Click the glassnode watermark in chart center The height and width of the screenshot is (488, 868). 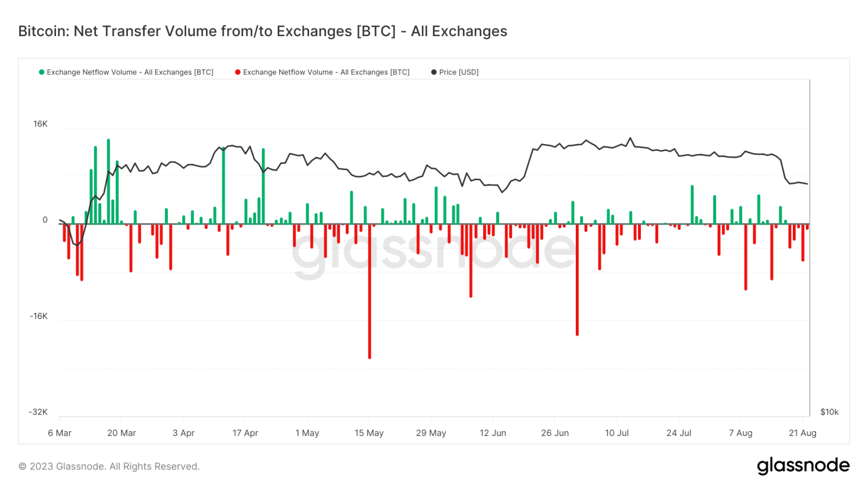click(434, 251)
